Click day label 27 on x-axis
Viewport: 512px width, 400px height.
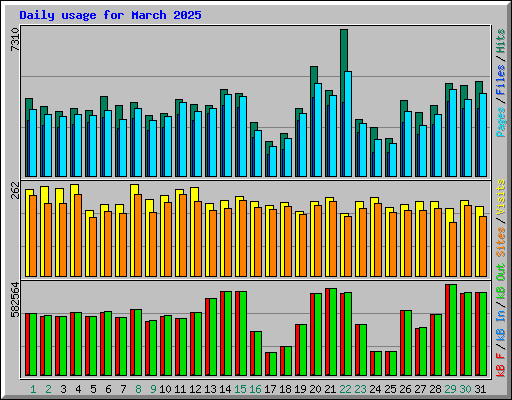(x=420, y=389)
